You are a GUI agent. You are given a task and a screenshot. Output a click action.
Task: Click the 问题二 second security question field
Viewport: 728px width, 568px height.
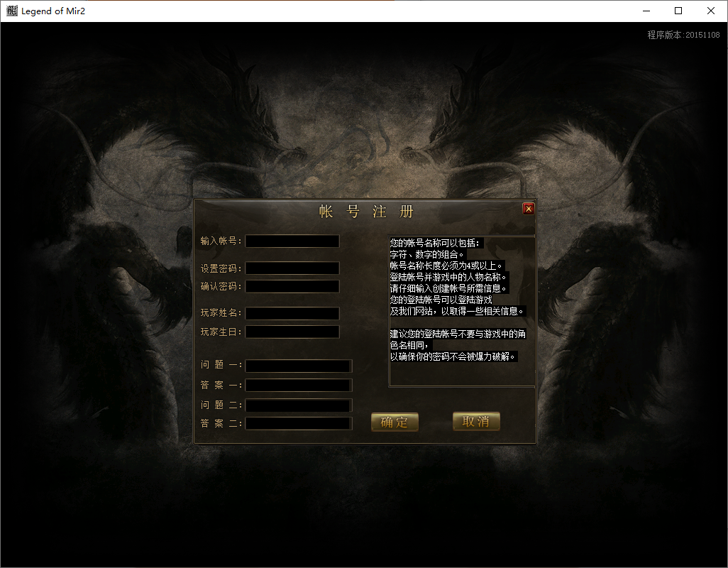coord(298,405)
